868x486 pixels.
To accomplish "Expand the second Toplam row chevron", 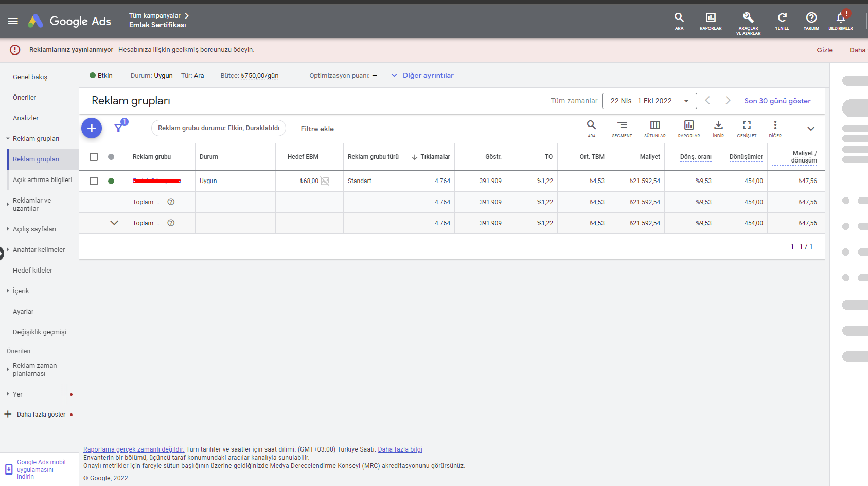I will [x=114, y=223].
